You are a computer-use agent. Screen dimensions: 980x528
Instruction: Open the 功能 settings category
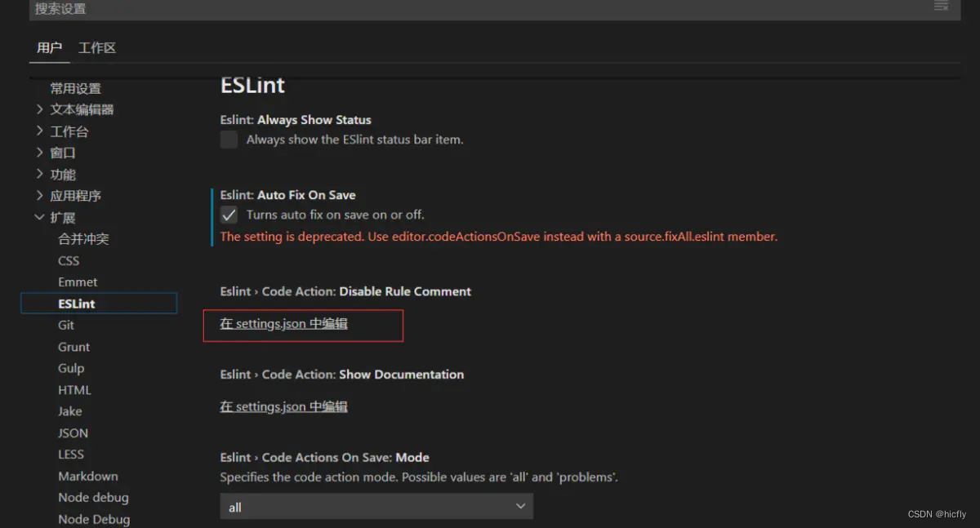click(63, 175)
